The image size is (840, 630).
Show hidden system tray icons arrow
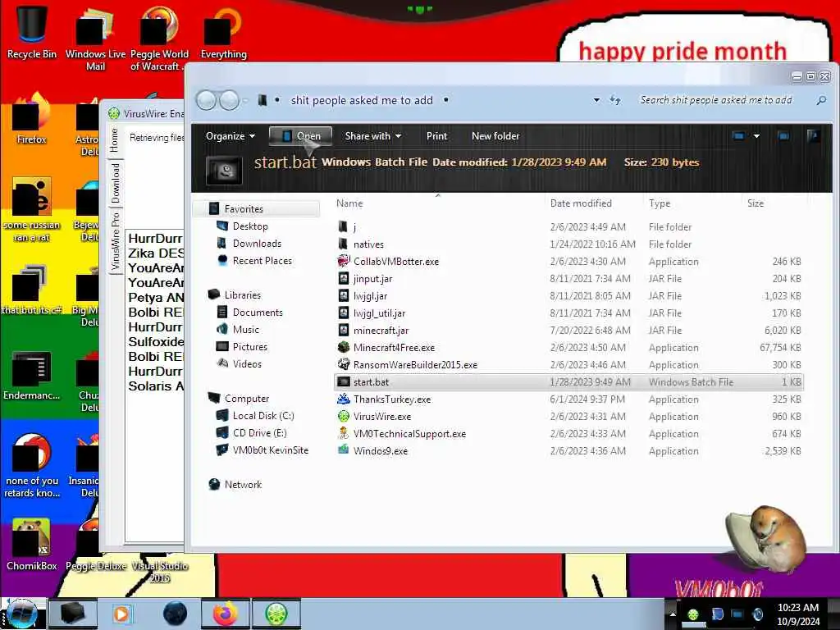click(673, 614)
